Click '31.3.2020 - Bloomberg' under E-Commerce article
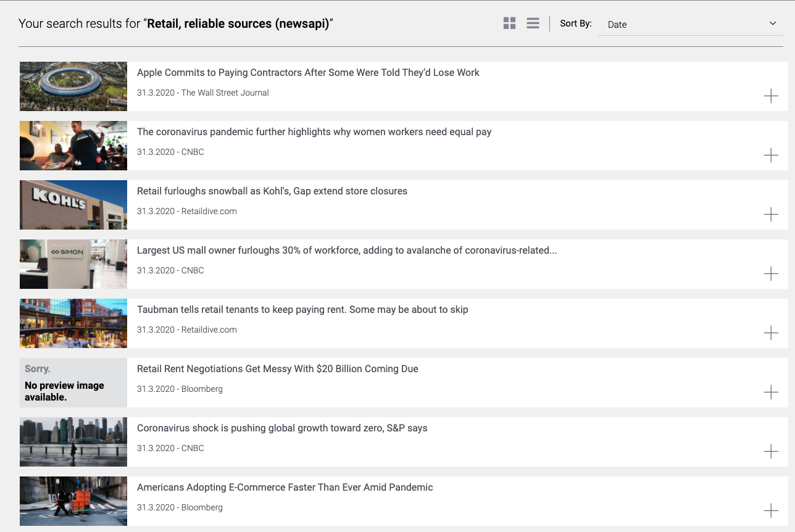 coord(180,507)
